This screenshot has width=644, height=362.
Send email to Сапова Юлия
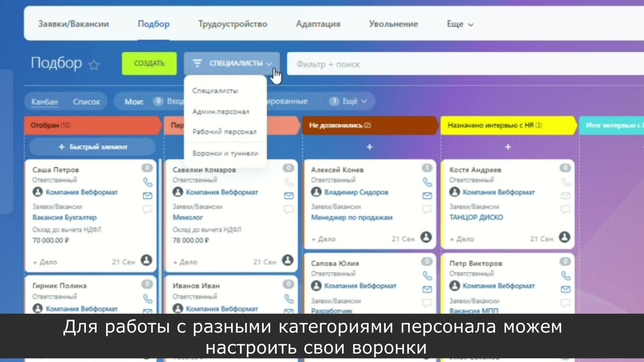[427, 289]
